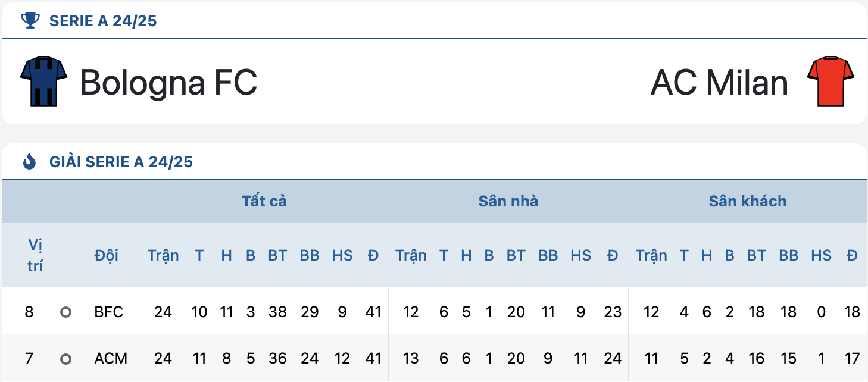
Task: Click the SERIE A 24/25 title link
Action: pos(103,21)
